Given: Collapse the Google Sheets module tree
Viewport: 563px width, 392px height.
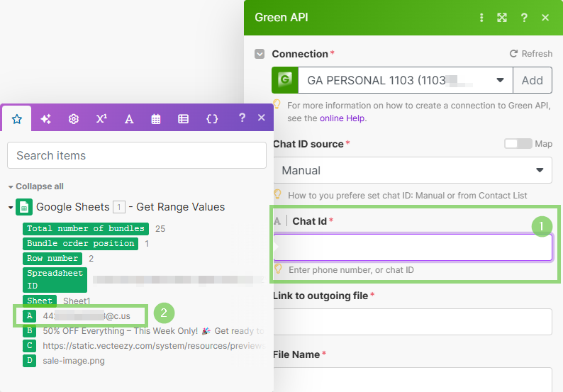Looking at the screenshot, I should point(11,208).
